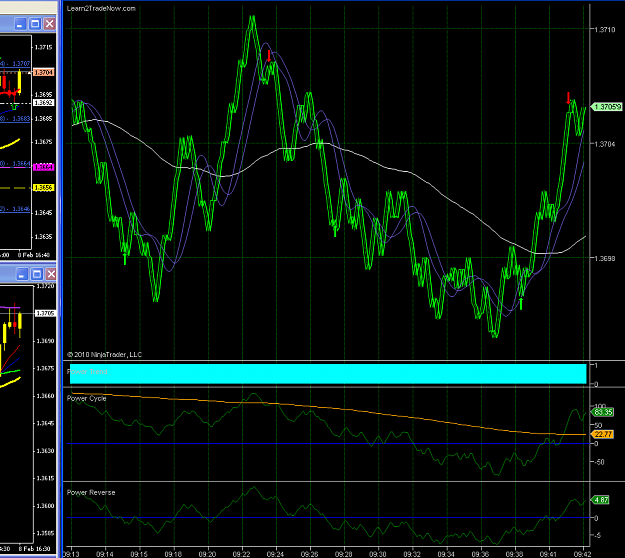Click the blue 1.3707 level label

click(x=21, y=63)
